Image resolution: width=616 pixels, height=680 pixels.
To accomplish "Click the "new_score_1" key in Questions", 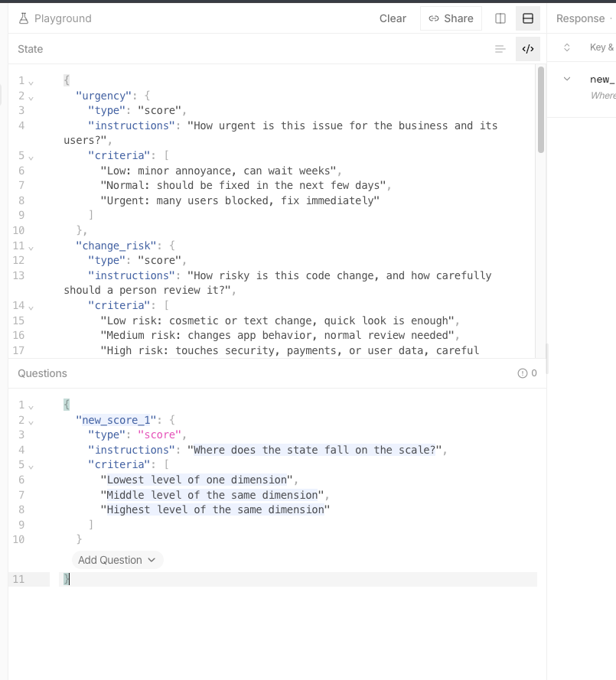I will coord(116,420).
